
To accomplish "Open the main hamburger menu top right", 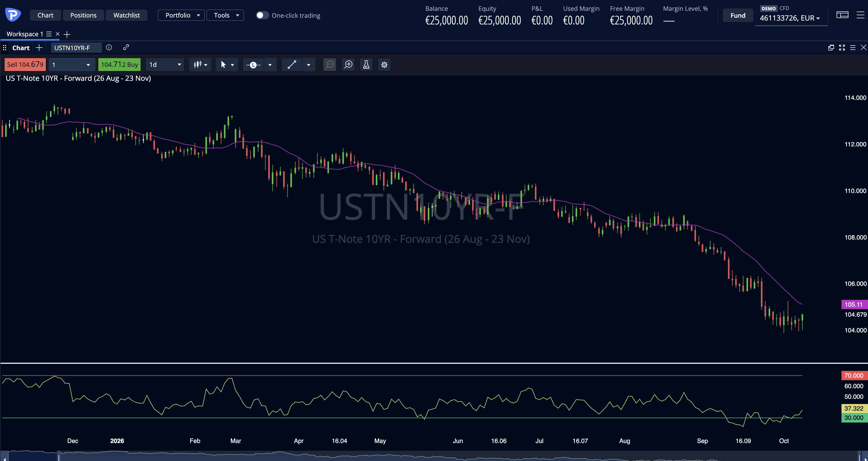I will (860, 15).
